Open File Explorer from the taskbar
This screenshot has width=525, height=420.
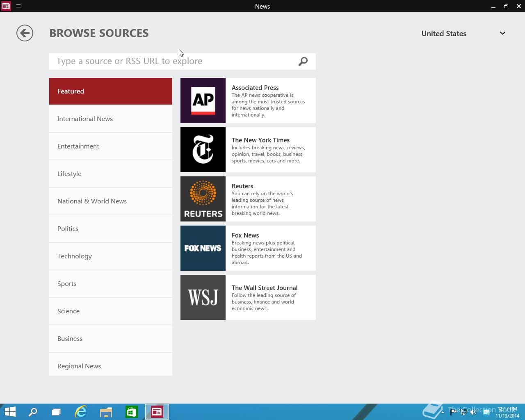click(106, 412)
